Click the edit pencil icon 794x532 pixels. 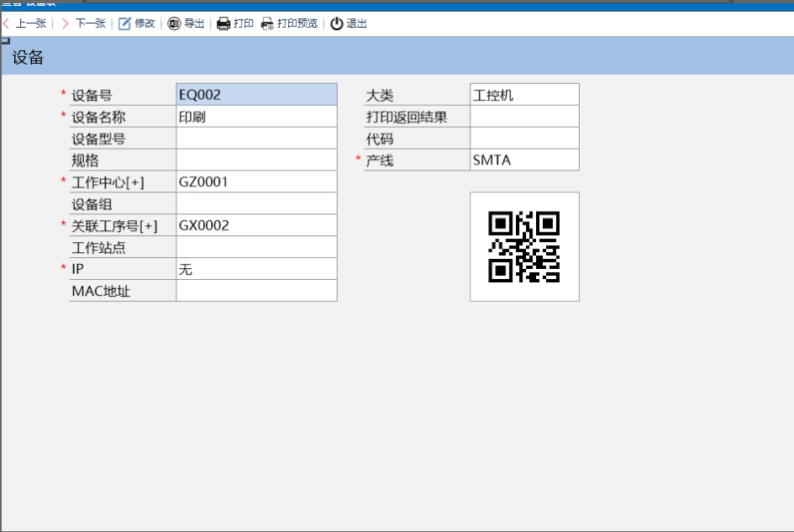pyautogui.click(x=124, y=24)
